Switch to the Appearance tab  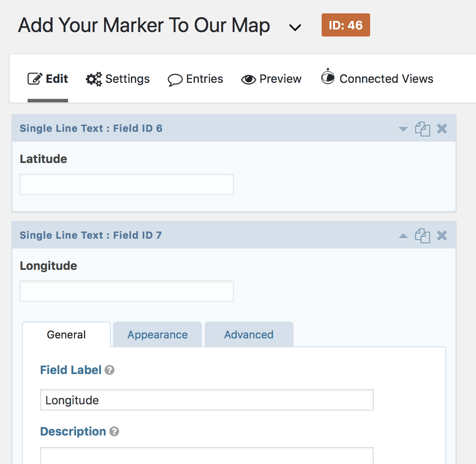pyautogui.click(x=157, y=334)
